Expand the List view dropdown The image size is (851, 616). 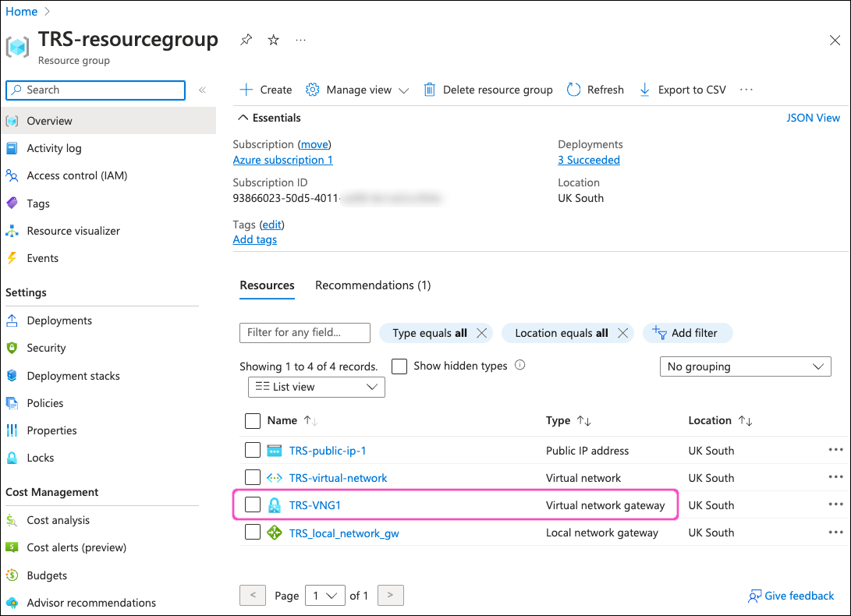(x=316, y=387)
